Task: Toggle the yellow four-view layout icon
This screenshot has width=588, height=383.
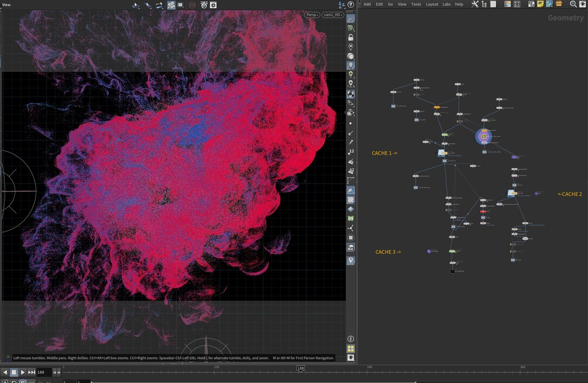Action: click(350, 349)
